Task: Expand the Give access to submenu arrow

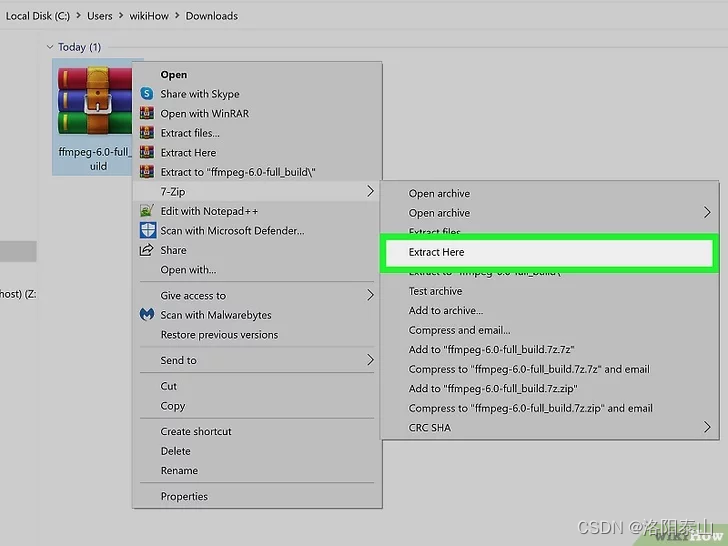Action: 370,295
